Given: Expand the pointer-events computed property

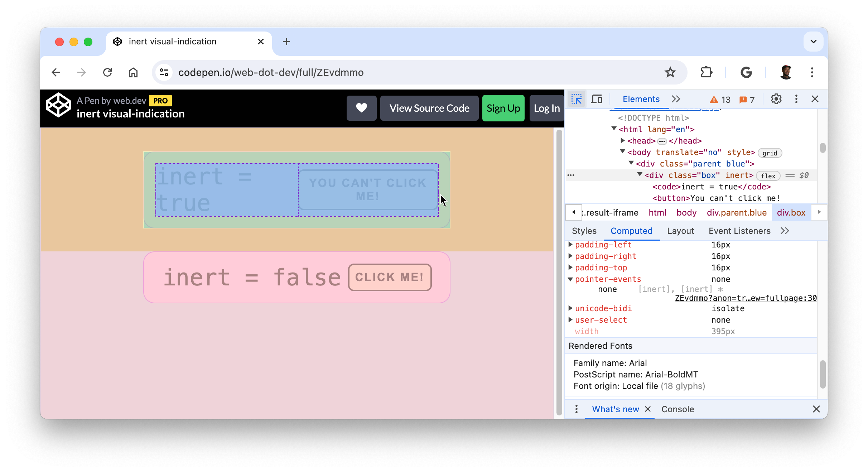Looking at the screenshot, I should (570, 278).
